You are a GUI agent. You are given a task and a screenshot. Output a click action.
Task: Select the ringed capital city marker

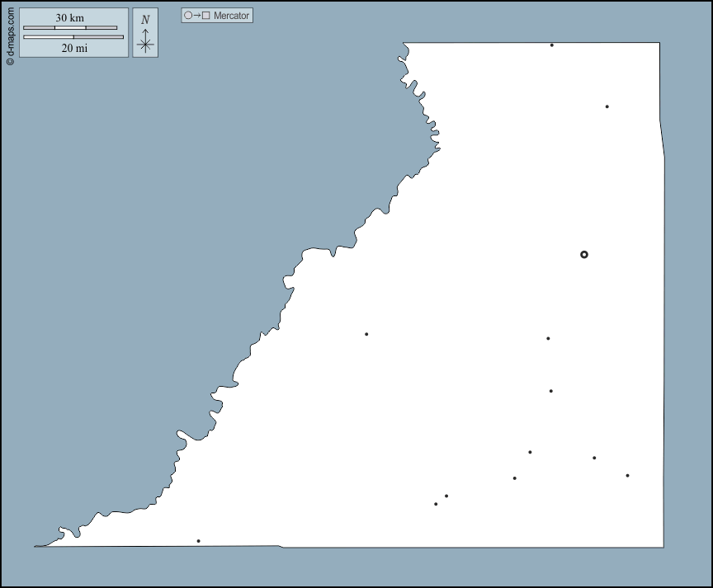tap(584, 255)
